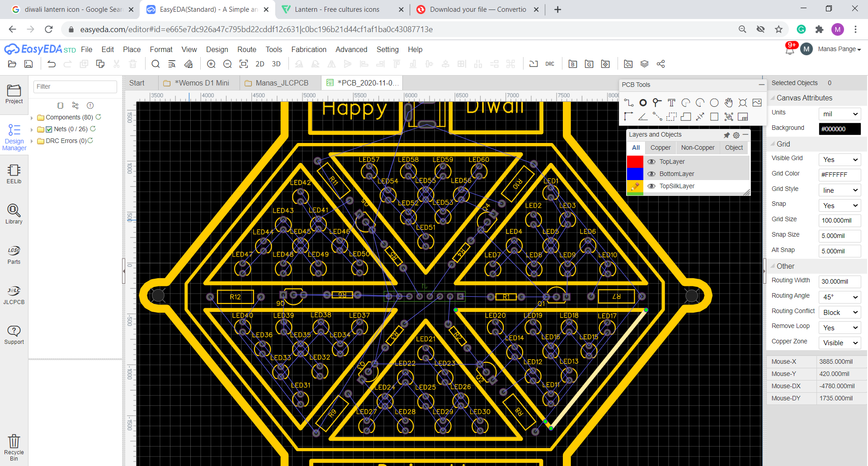
Task: Open the Units dropdown
Action: 840,114
